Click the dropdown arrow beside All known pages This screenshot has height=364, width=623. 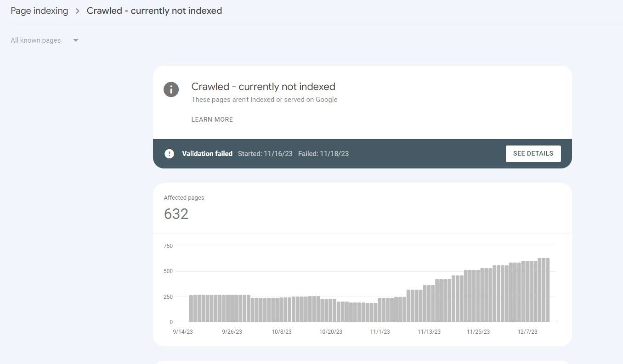(x=76, y=40)
